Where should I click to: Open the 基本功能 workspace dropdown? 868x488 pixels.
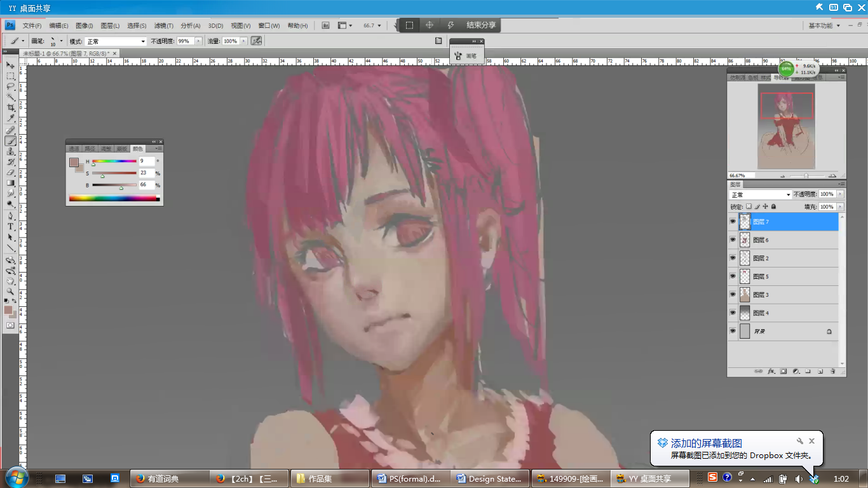[x=824, y=25]
